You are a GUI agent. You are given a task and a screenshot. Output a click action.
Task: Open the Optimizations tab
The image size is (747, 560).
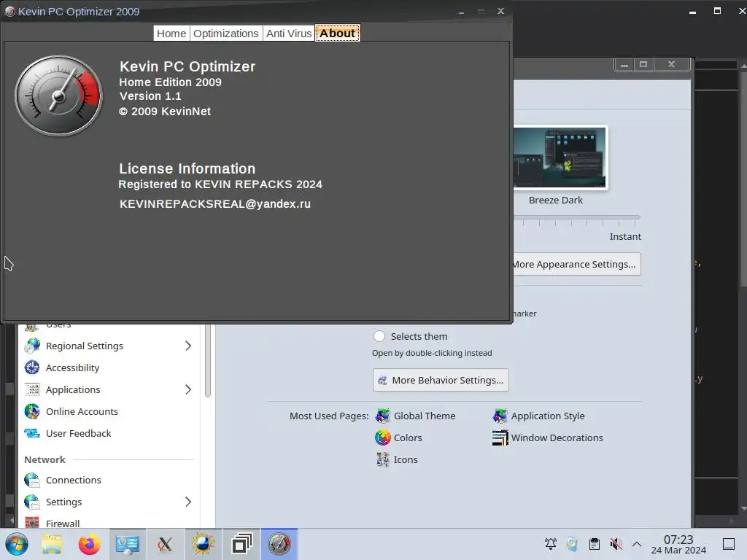point(226,34)
